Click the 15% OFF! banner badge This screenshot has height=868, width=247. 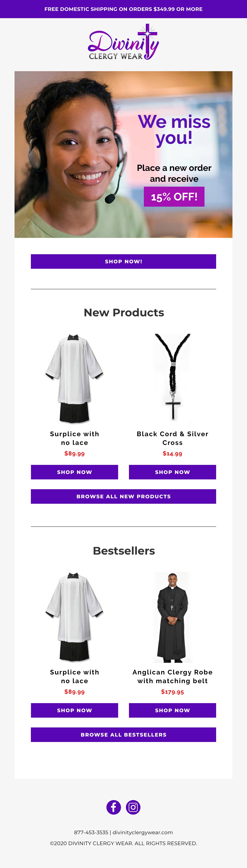174,196
